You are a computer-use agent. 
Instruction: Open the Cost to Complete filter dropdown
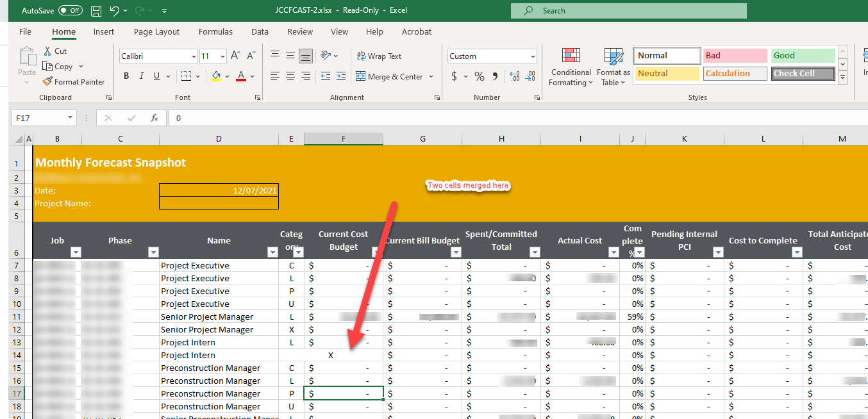797,252
